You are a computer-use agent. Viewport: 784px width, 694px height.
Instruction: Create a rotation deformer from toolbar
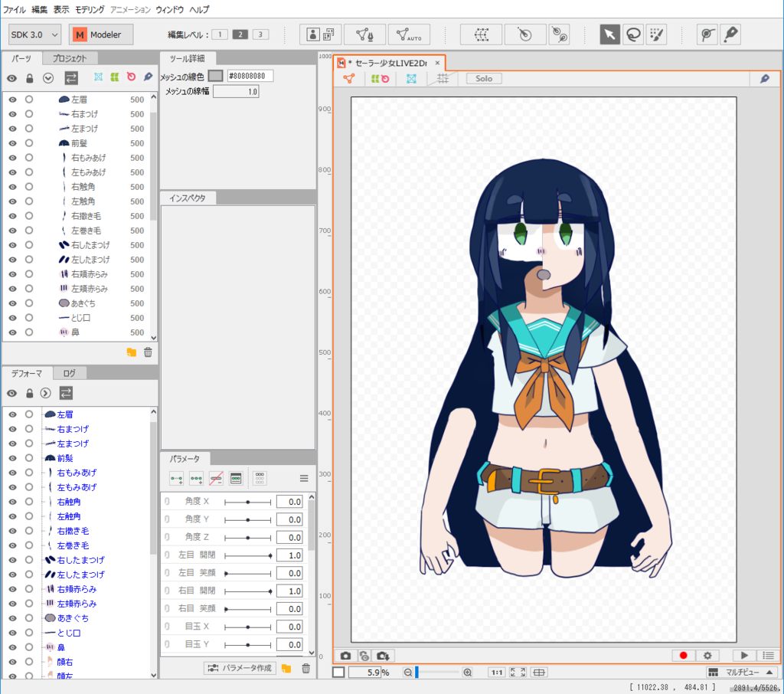pyautogui.click(x=524, y=34)
